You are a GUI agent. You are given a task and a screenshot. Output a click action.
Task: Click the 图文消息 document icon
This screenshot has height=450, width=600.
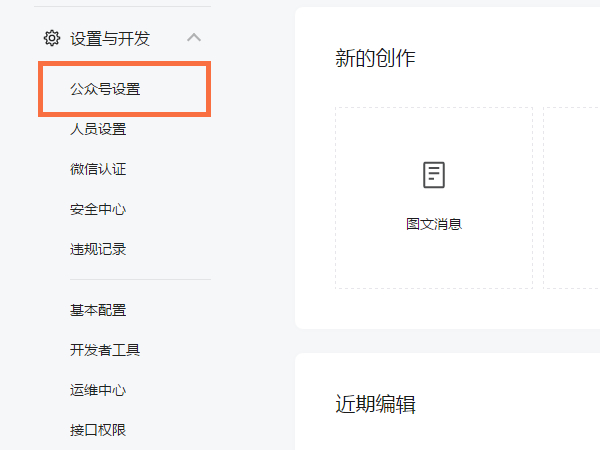(433, 175)
